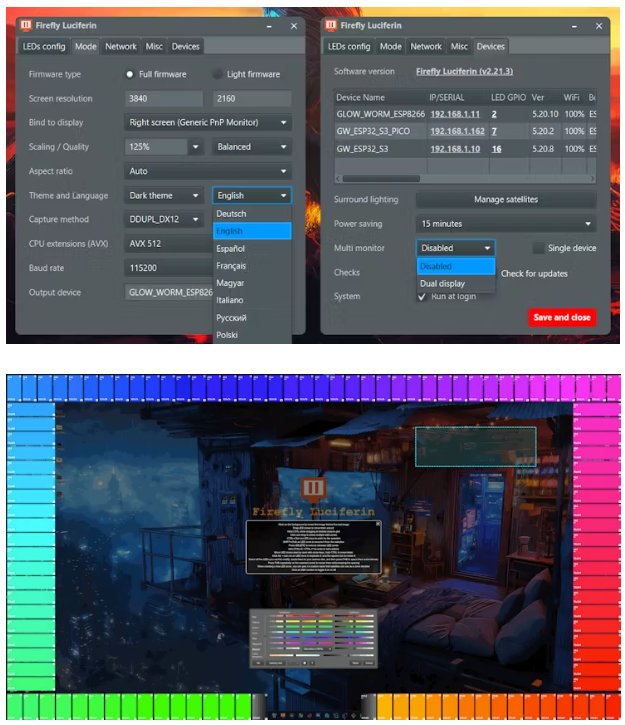Open the Bind to display dropdown

(x=208, y=122)
